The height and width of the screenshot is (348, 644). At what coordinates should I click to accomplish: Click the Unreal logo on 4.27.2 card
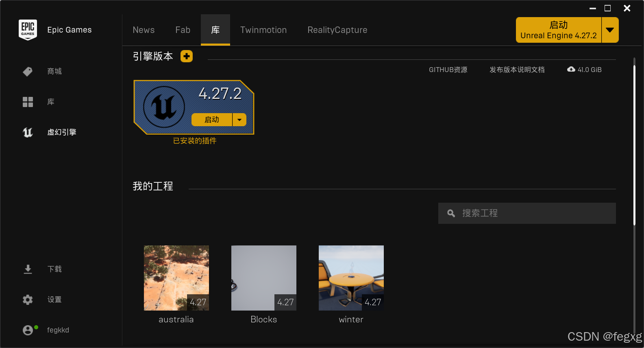(164, 107)
